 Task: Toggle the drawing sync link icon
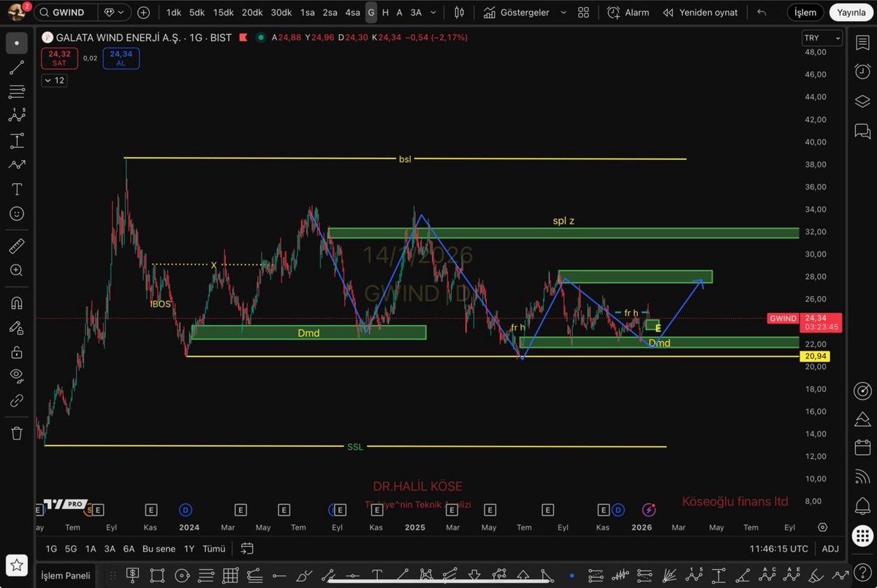pos(16,400)
